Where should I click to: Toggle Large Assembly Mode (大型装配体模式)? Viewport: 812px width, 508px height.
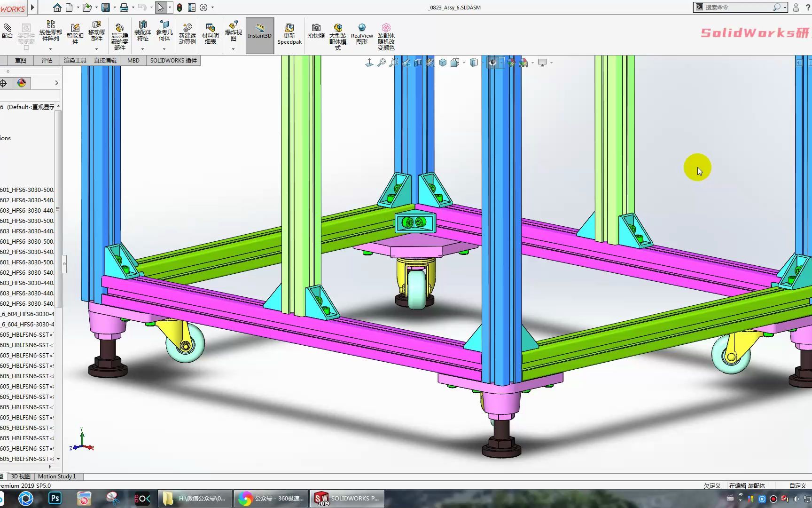[338, 37]
